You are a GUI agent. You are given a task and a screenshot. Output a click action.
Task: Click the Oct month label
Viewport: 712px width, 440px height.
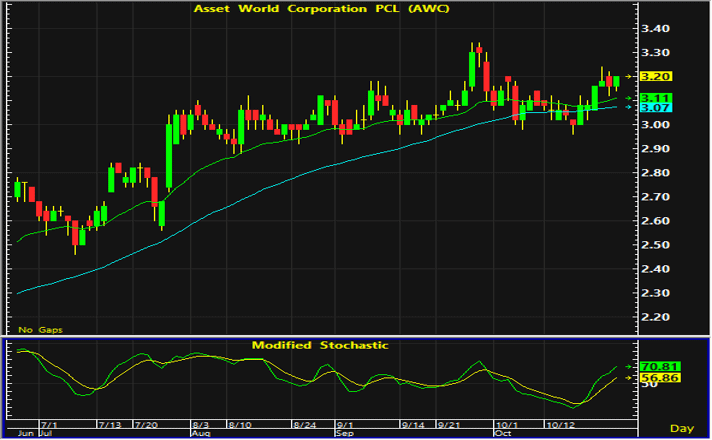503,434
